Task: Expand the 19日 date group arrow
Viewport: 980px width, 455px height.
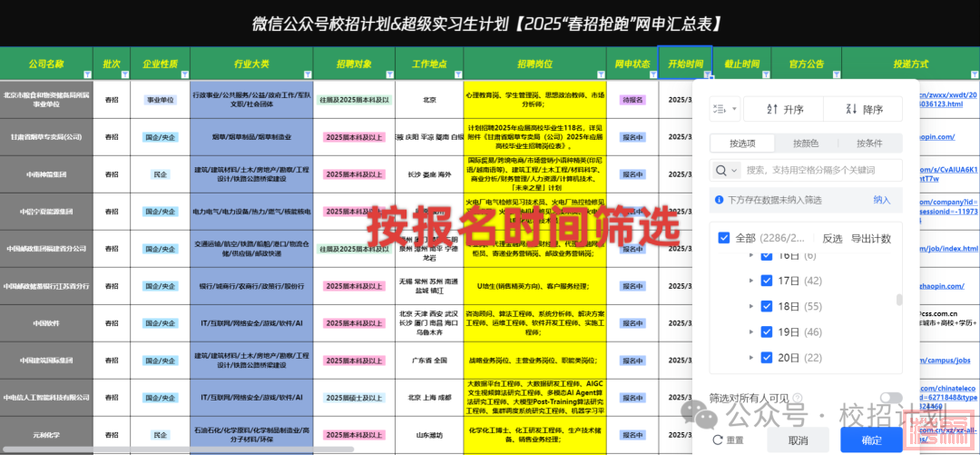Action: coord(752,331)
